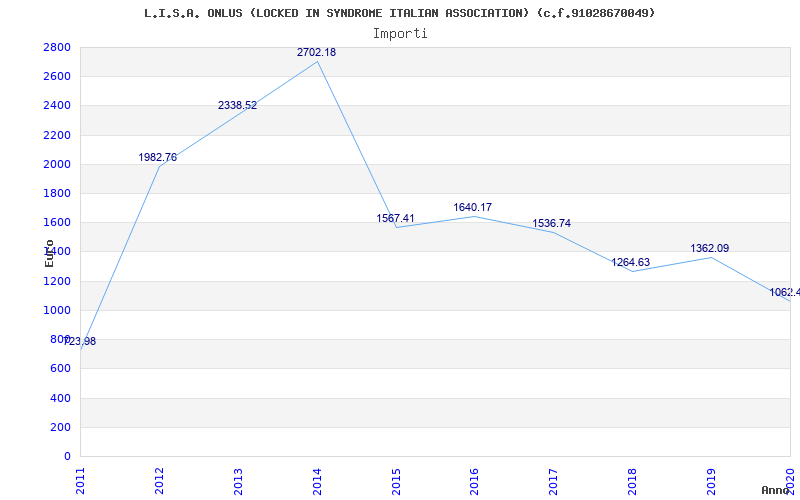Click the x-axis year 2018
This screenshot has width=800, height=500.
point(633,481)
